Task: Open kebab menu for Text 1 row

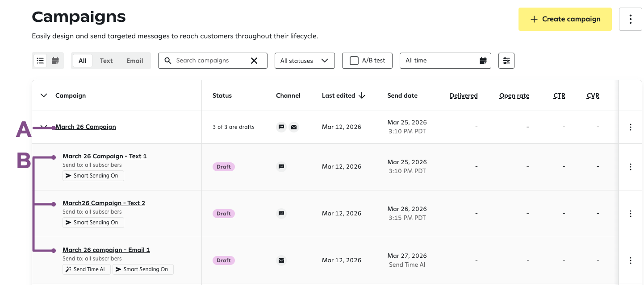Action: tap(630, 167)
